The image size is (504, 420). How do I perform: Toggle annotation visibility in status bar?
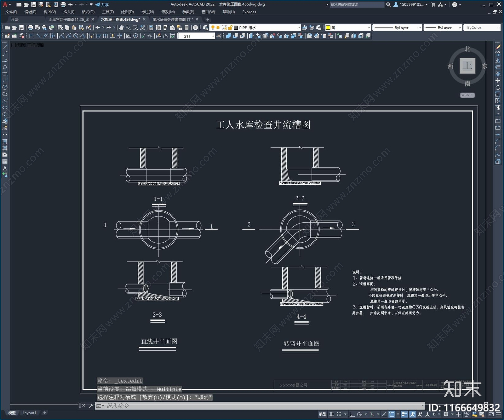412,414
